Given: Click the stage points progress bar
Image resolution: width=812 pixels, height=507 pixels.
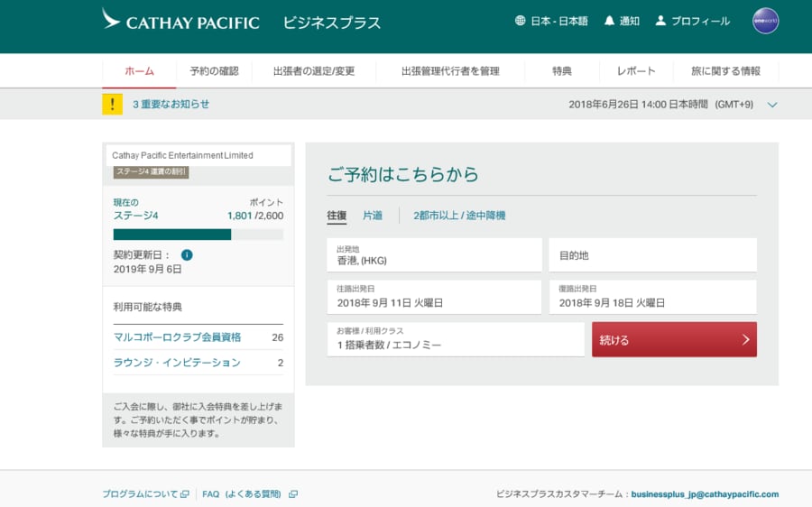Looking at the screenshot, I should (x=198, y=235).
